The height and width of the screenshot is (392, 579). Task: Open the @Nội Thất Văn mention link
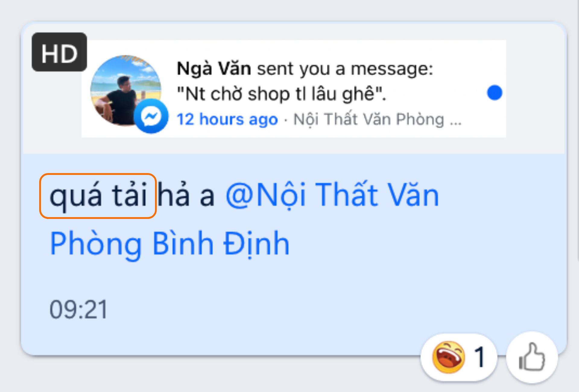point(332,195)
